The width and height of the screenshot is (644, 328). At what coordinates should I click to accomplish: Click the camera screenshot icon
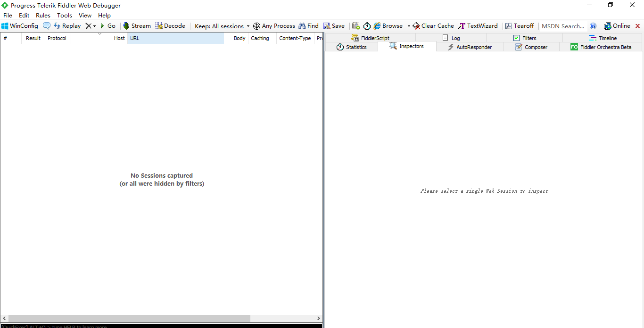[x=356, y=26]
